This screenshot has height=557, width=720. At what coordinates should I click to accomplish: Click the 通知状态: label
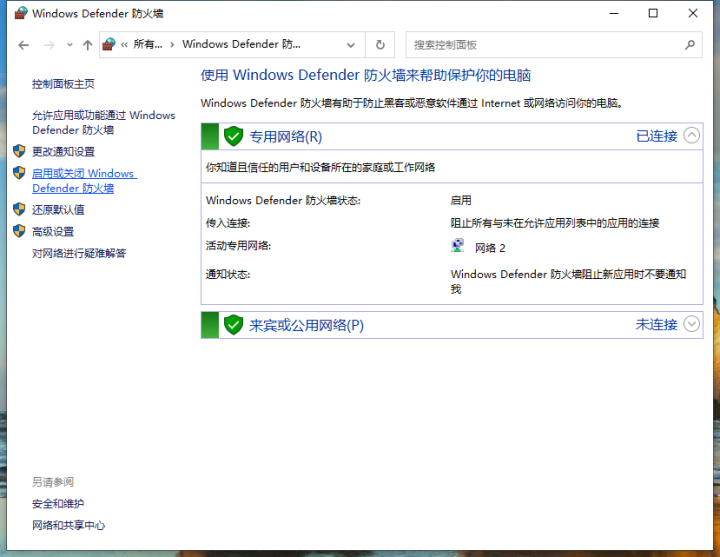click(x=228, y=275)
